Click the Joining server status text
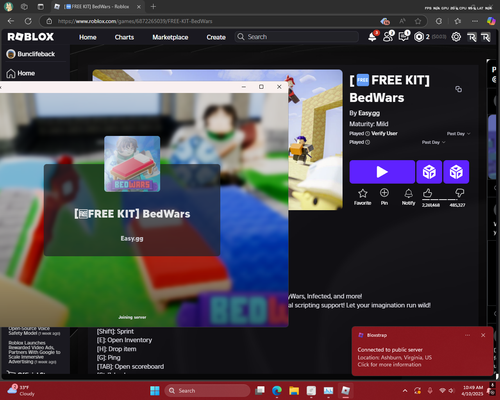The image size is (500, 400). coord(132,317)
